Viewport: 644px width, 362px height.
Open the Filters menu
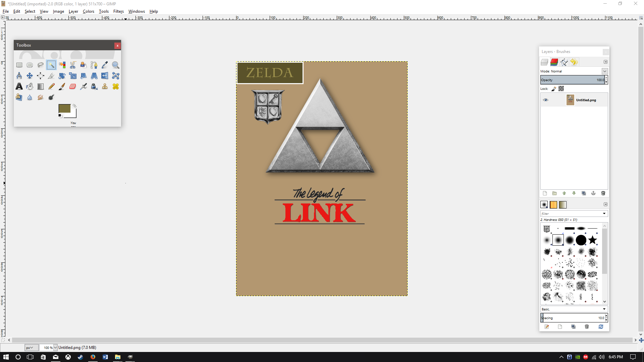coord(118,11)
